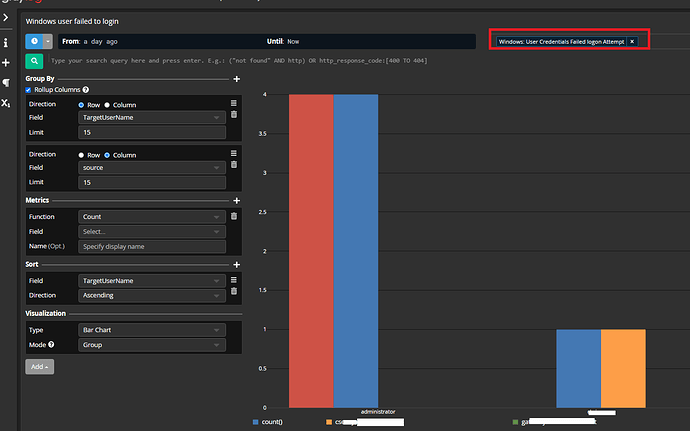Open the time range dropdown caret
Image resolution: width=690 pixels, height=431 pixels.
[48, 41]
